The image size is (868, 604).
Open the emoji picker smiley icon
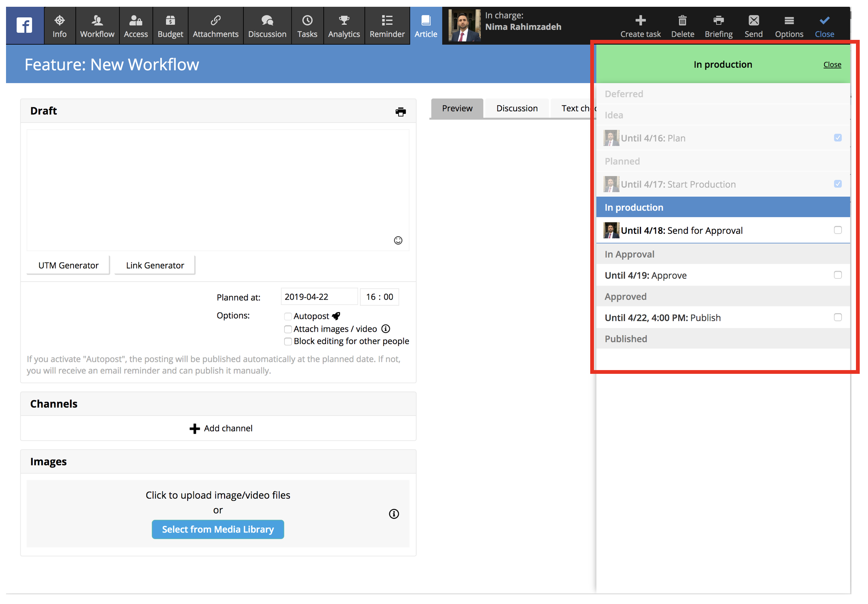(x=398, y=240)
